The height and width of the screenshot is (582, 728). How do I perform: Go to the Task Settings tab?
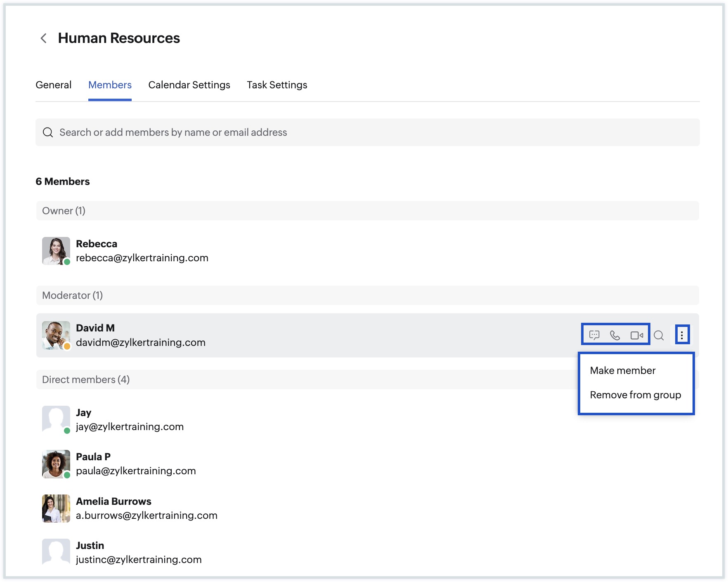point(277,85)
